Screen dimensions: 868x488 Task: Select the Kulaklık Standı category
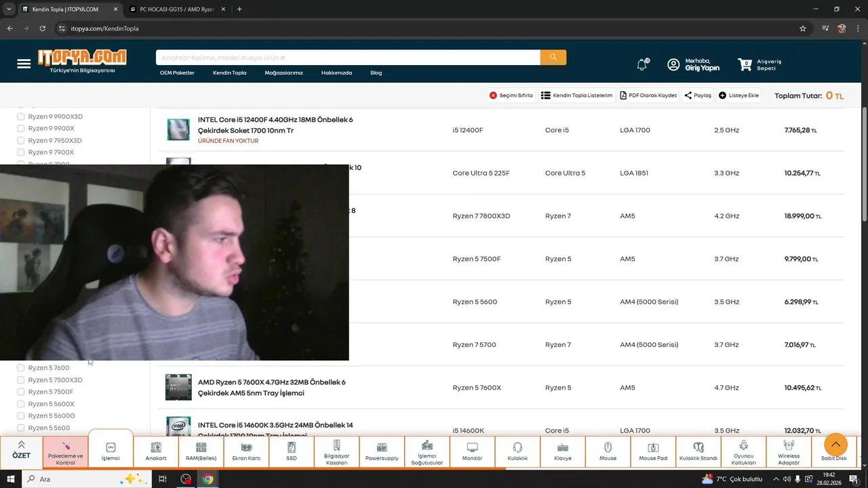click(698, 451)
